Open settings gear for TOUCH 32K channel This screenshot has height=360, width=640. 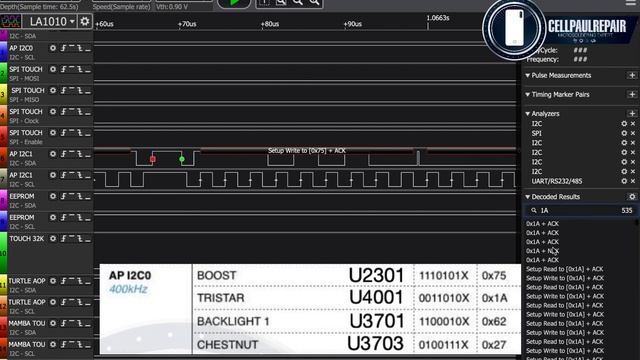[x=53, y=239]
